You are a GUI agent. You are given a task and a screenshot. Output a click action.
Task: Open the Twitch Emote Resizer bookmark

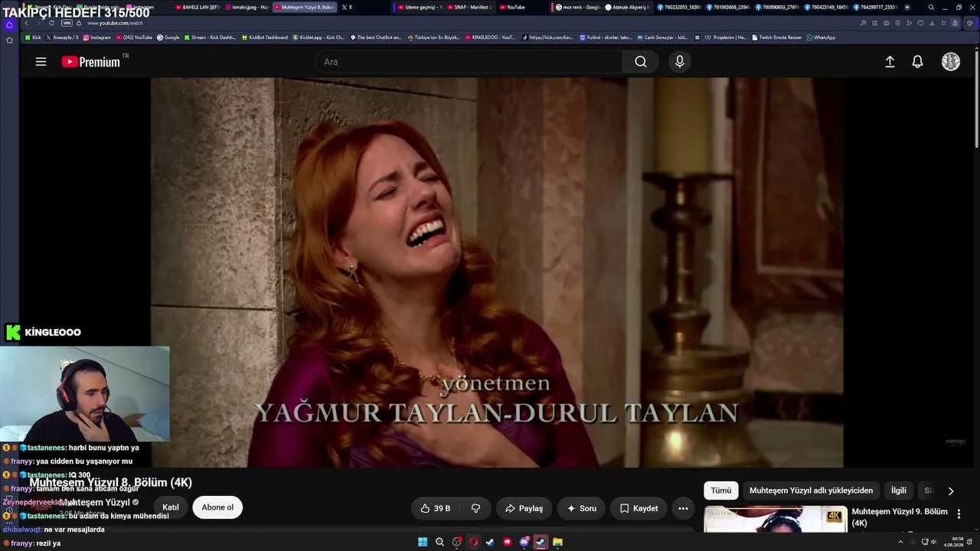[x=777, y=37]
